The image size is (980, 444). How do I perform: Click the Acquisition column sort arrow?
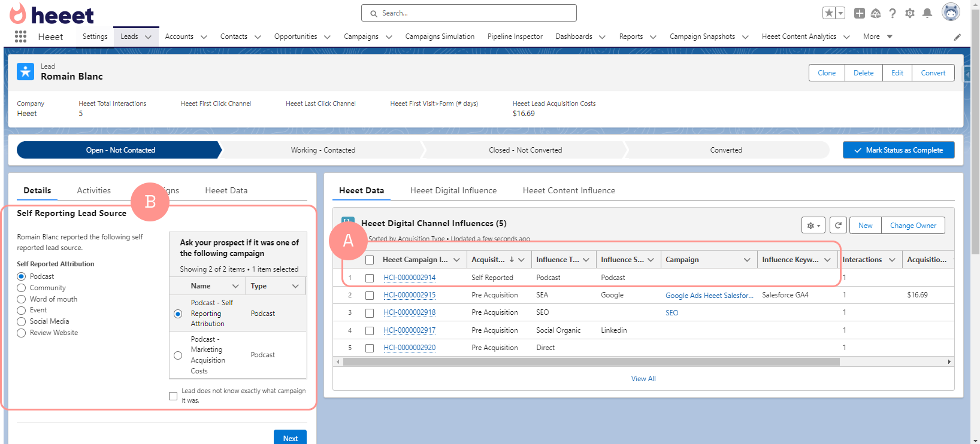tap(512, 260)
